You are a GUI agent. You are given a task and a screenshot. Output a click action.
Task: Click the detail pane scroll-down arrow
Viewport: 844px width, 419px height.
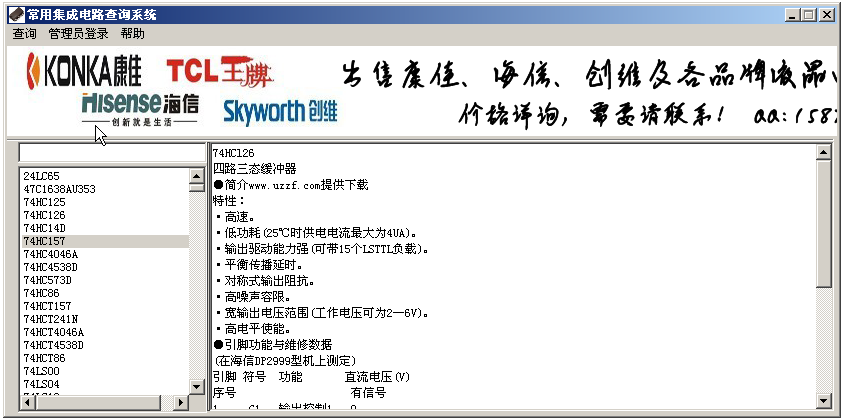[x=824, y=401]
